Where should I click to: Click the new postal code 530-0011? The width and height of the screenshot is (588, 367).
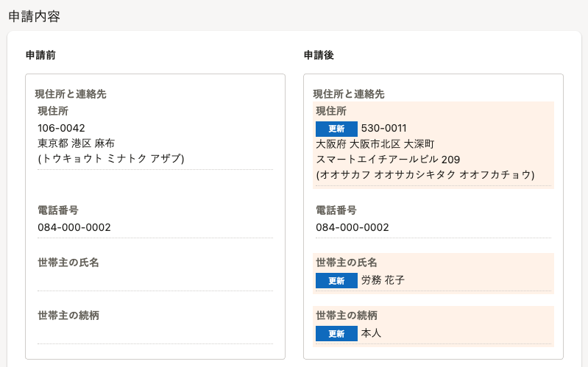pos(384,128)
